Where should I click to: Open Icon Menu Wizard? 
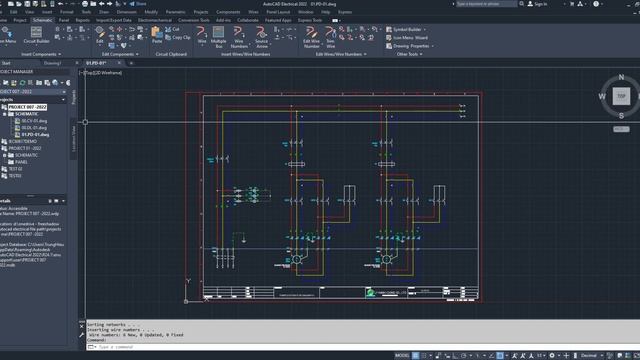click(x=407, y=38)
